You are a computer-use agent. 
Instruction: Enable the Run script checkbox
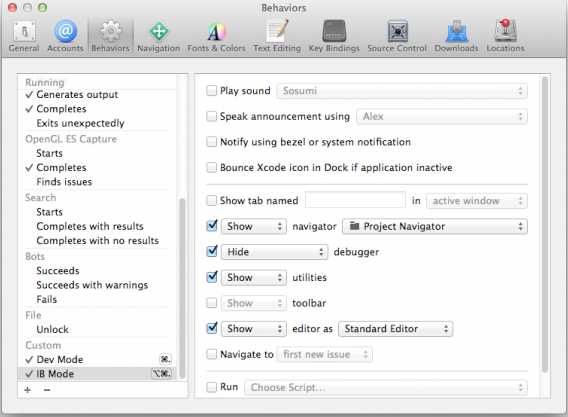(212, 387)
